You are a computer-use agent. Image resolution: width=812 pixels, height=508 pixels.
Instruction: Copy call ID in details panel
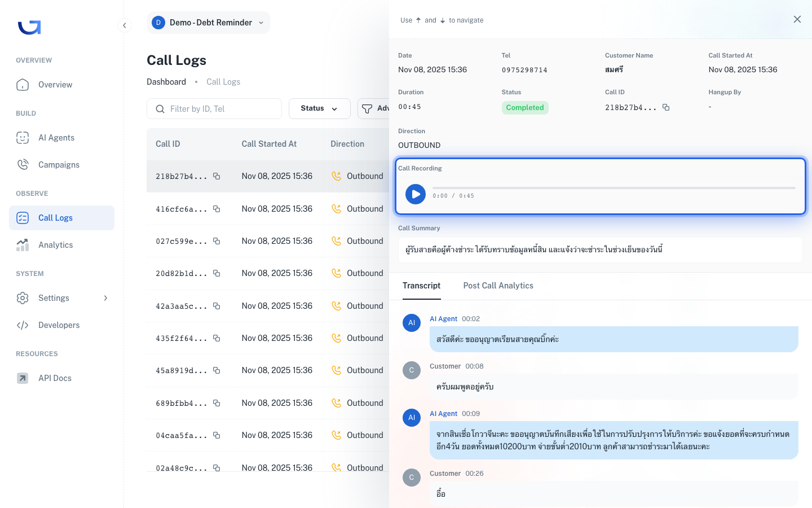666,107
